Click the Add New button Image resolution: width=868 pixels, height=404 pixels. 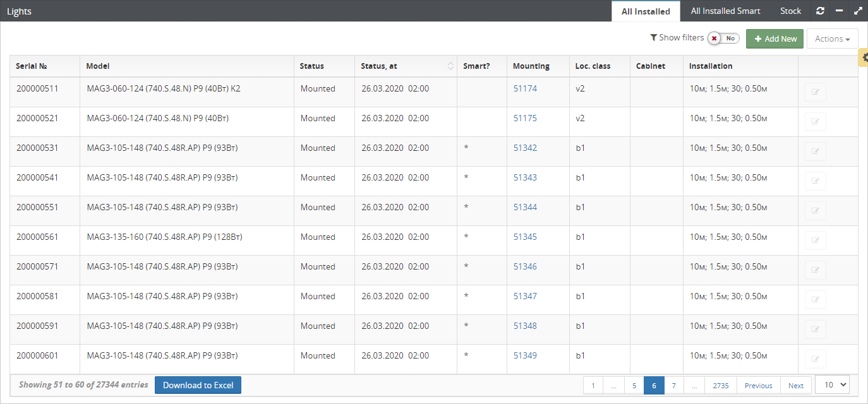click(775, 39)
